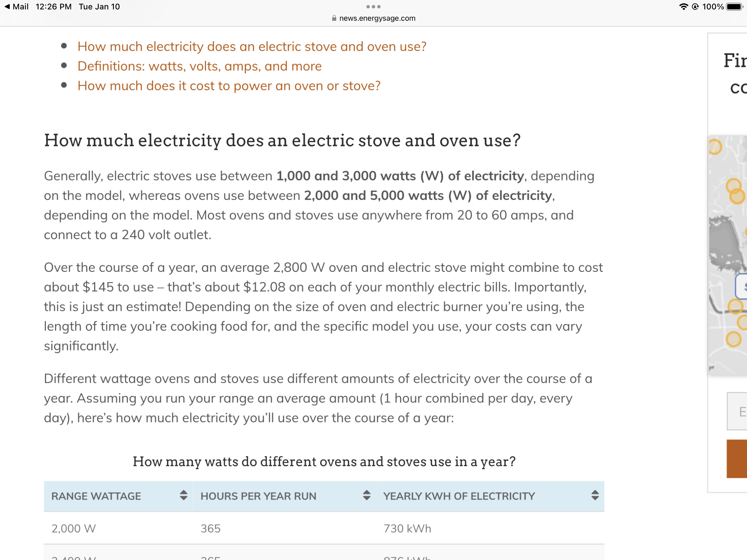Screen dimensions: 747x560
Task: Tap the Wi-Fi status icon
Action: [683, 7]
